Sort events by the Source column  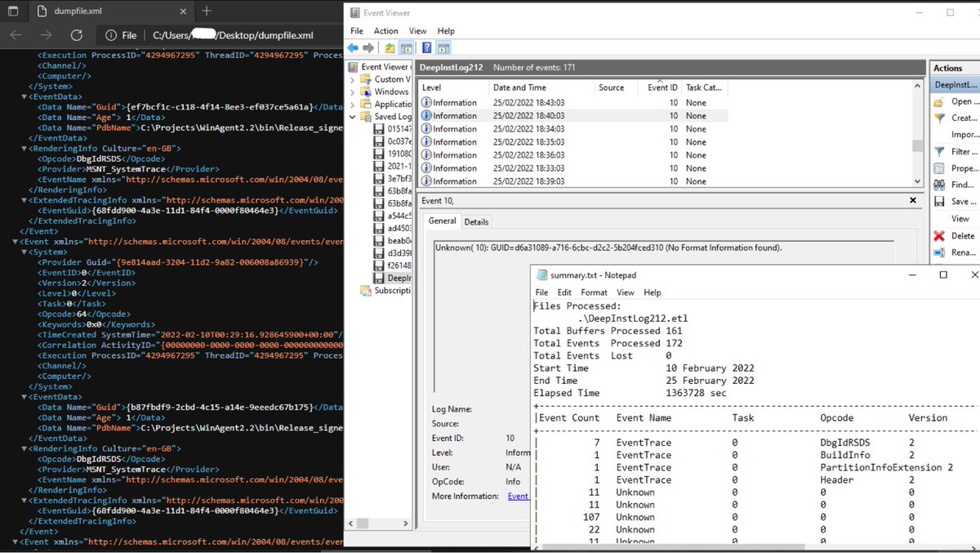click(x=616, y=87)
